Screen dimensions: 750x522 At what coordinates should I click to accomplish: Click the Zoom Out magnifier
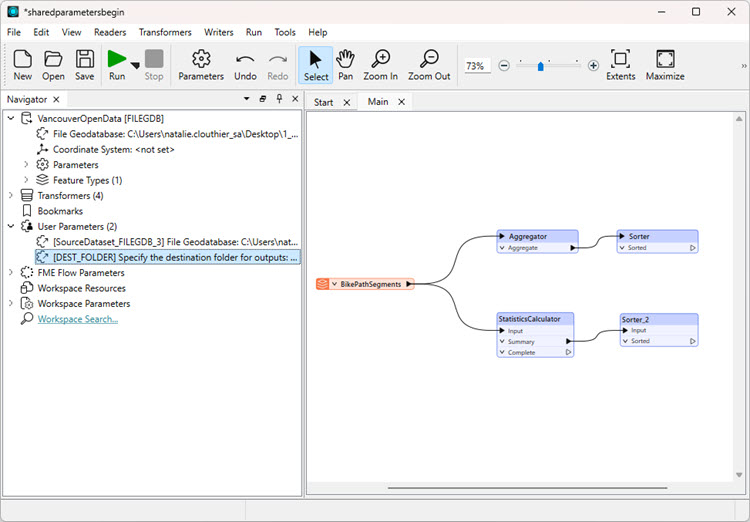click(x=429, y=65)
